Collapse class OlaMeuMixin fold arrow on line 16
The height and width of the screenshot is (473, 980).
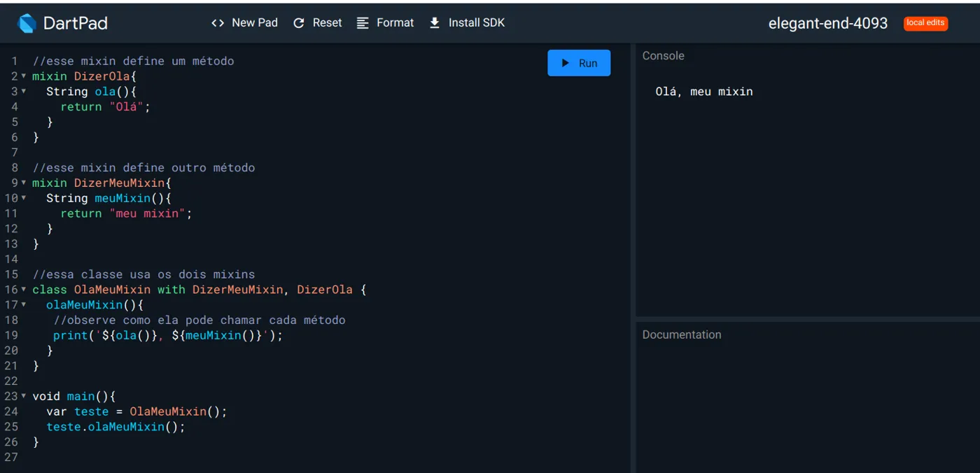24,290
